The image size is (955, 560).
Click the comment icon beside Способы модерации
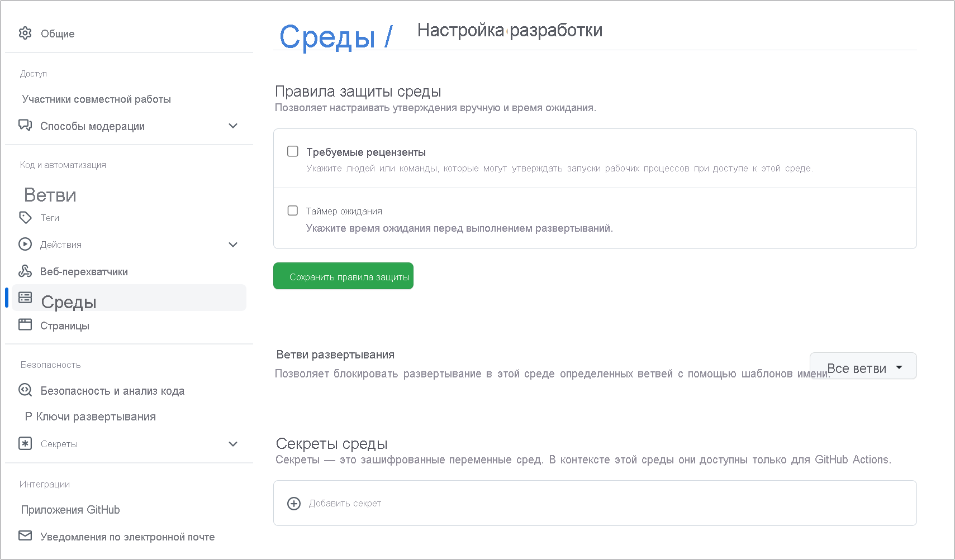pyautogui.click(x=25, y=125)
